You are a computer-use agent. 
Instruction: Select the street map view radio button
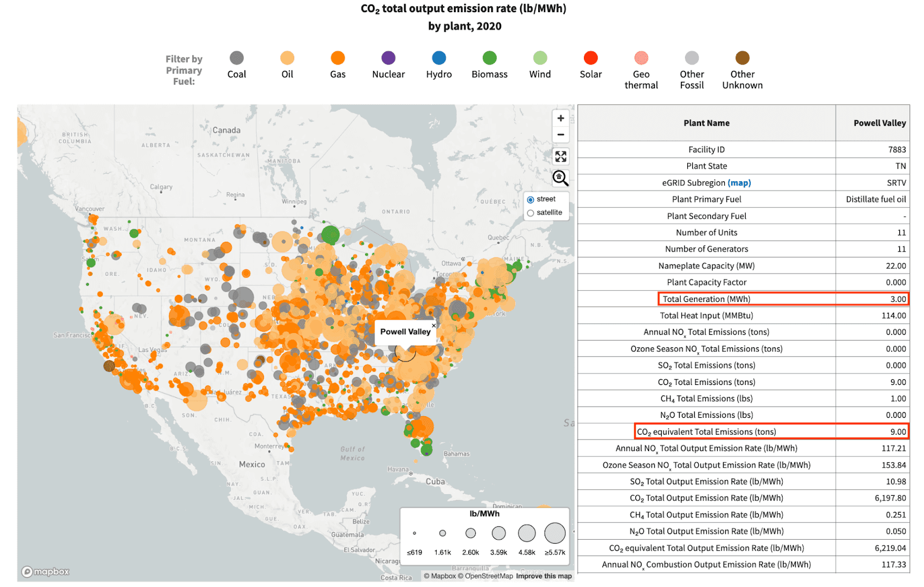tap(530, 200)
